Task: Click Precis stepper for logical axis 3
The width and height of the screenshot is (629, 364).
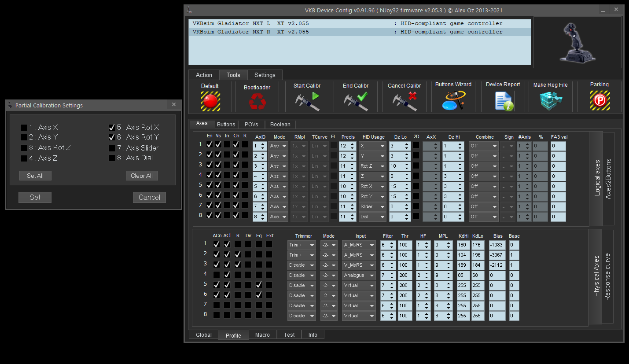Action: [x=353, y=166]
